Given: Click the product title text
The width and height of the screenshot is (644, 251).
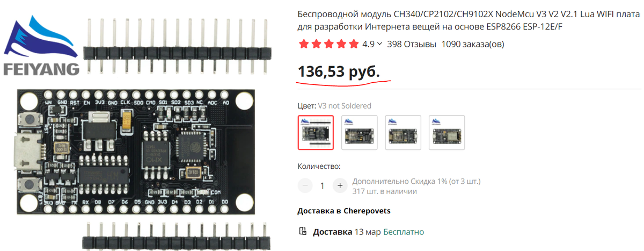Looking at the screenshot, I should tap(469, 20).
